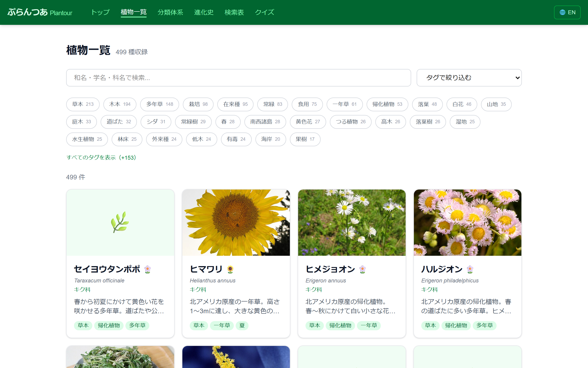The height and width of the screenshot is (368, 588).
Task: Click キク科 under Taraxacum officinale
Action: [82, 290]
